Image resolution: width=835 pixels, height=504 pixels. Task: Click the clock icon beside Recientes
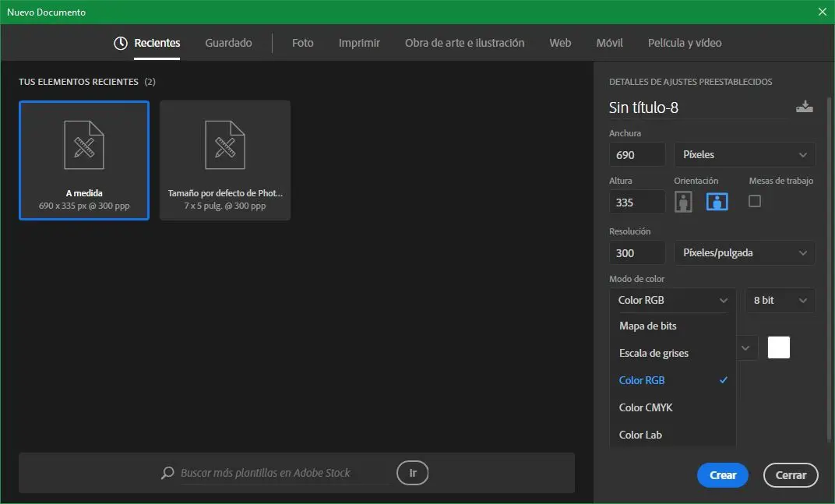pyautogui.click(x=121, y=43)
